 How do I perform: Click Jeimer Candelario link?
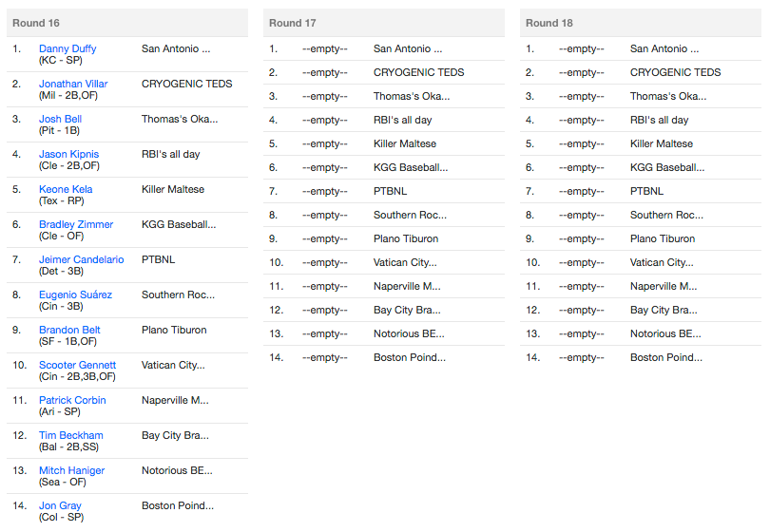(81, 259)
